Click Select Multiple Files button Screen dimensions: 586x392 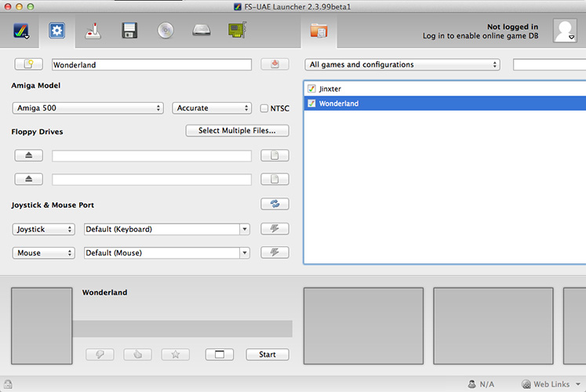(x=237, y=131)
